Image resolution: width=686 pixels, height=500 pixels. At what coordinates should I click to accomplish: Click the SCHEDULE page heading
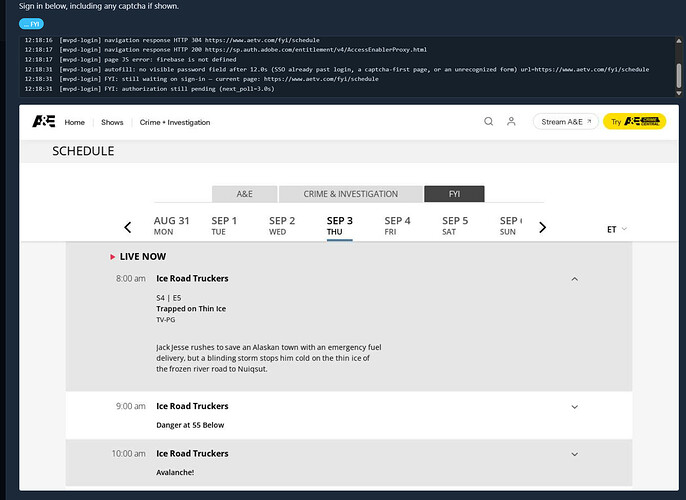coord(83,151)
